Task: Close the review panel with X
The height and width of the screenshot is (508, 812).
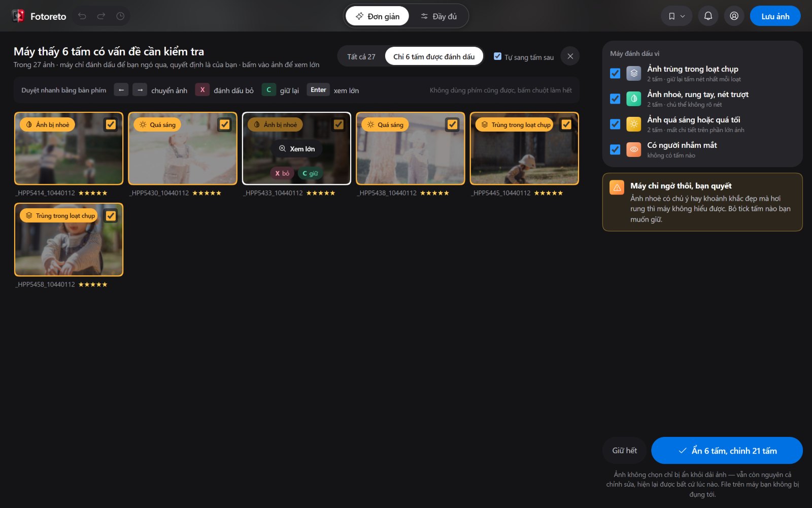Action: point(570,56)
